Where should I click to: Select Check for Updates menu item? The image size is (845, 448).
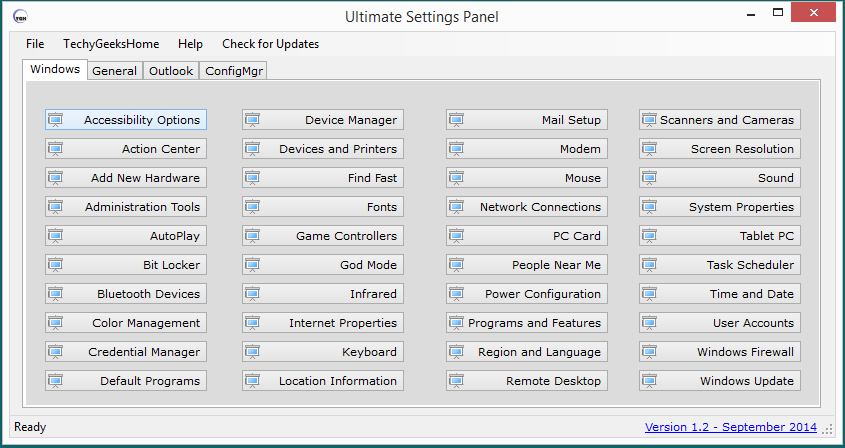tap(270, 44)
